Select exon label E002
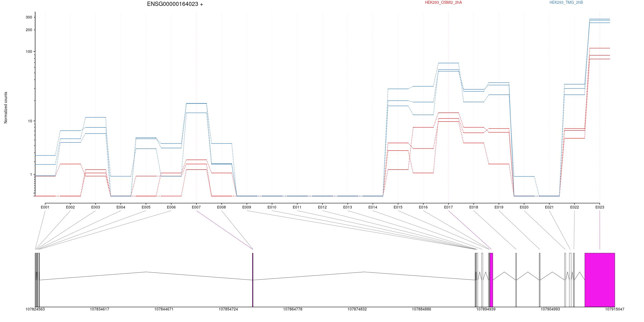The height and width of the screenshot is (322, 644). click(x=70, y=207)
